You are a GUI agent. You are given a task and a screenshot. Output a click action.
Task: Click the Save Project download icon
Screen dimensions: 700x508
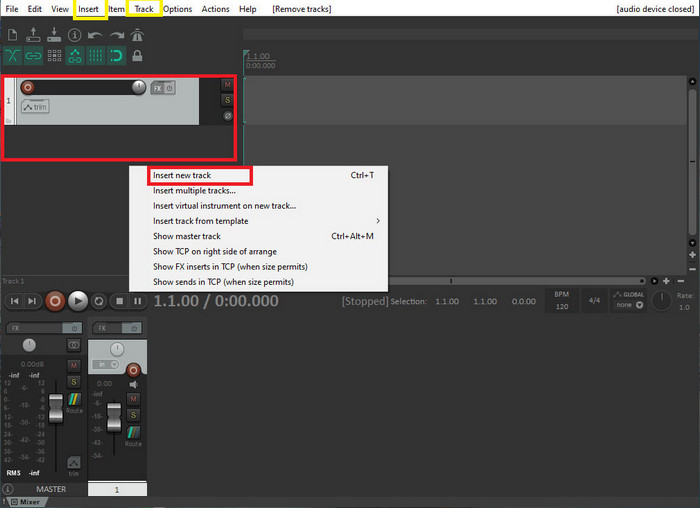click(x=53, y=35)
